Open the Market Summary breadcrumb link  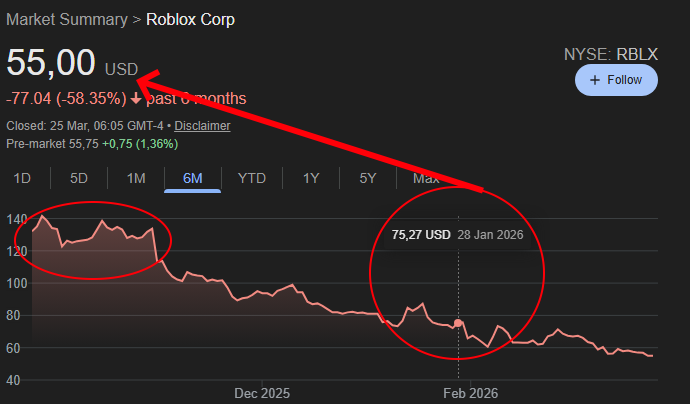67,19
